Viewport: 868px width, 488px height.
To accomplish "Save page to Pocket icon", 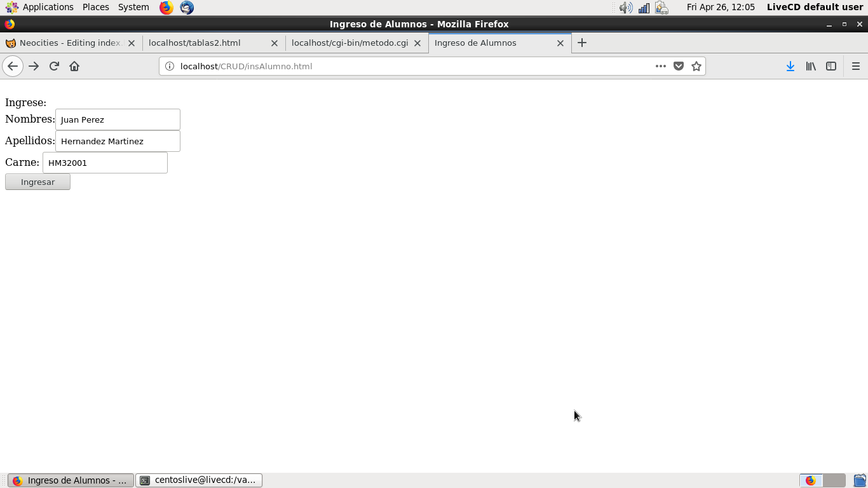I will [679, 66].
